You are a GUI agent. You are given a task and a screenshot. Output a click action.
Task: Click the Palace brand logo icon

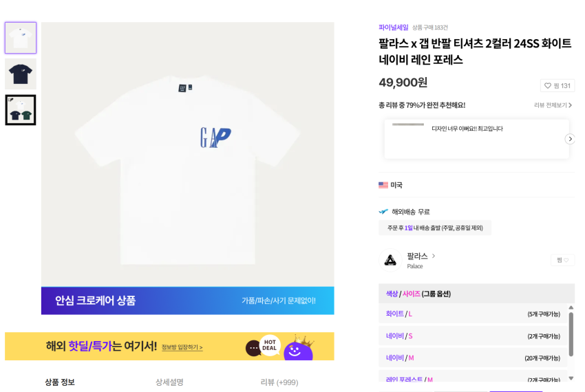pos(390,260)
